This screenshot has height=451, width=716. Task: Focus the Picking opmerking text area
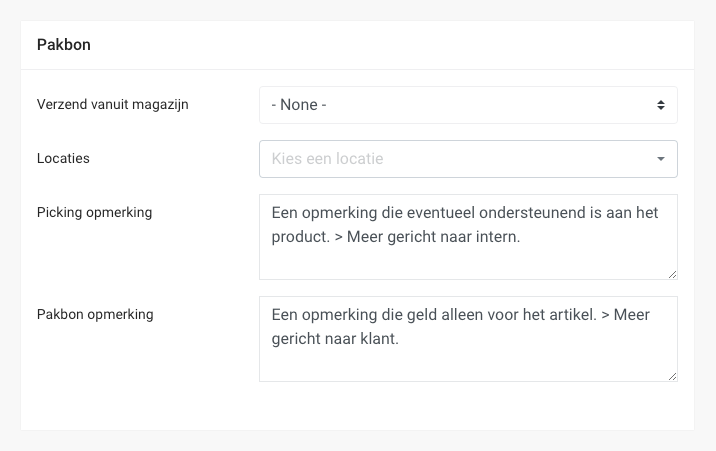click(467, 237)
